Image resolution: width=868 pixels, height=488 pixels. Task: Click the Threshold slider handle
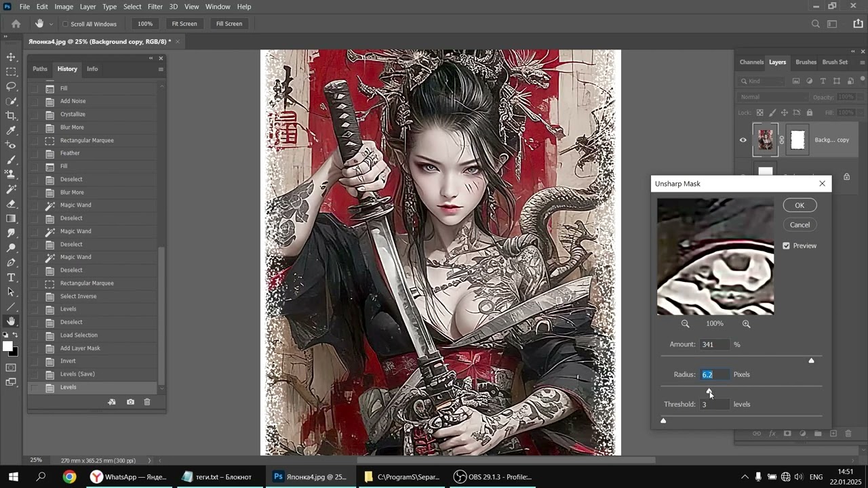[663, 421]
